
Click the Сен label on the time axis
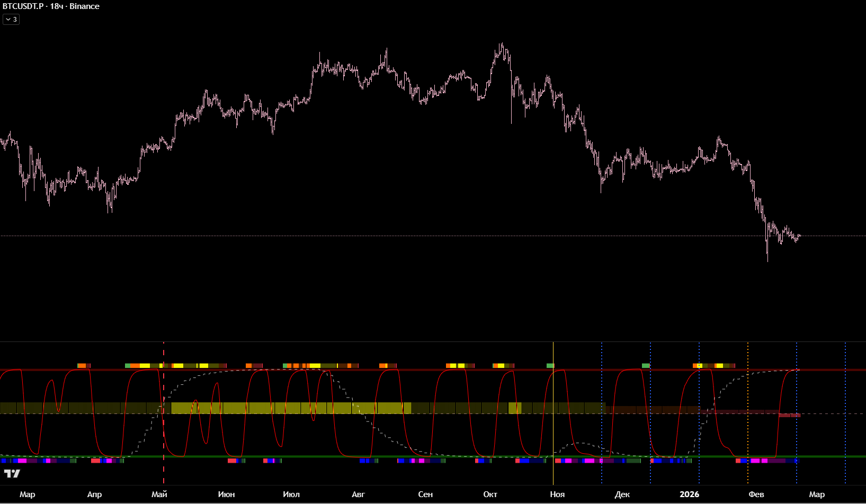tap(425, 494)
